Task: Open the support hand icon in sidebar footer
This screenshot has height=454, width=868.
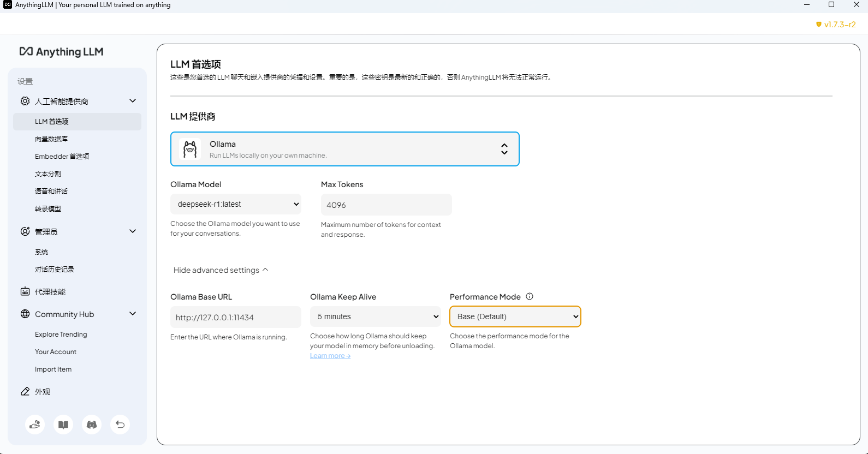Action: [x=35, y=425]
